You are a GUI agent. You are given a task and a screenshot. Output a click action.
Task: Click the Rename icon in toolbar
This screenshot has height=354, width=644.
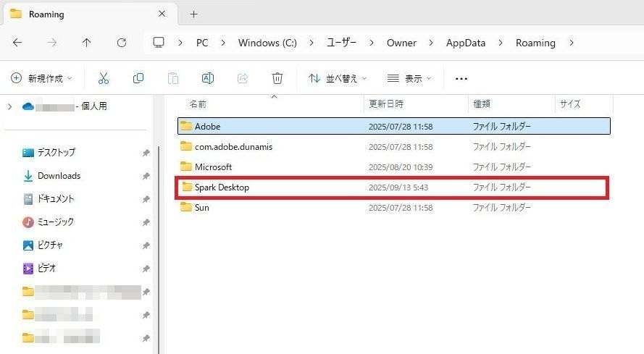click(208, 78)
